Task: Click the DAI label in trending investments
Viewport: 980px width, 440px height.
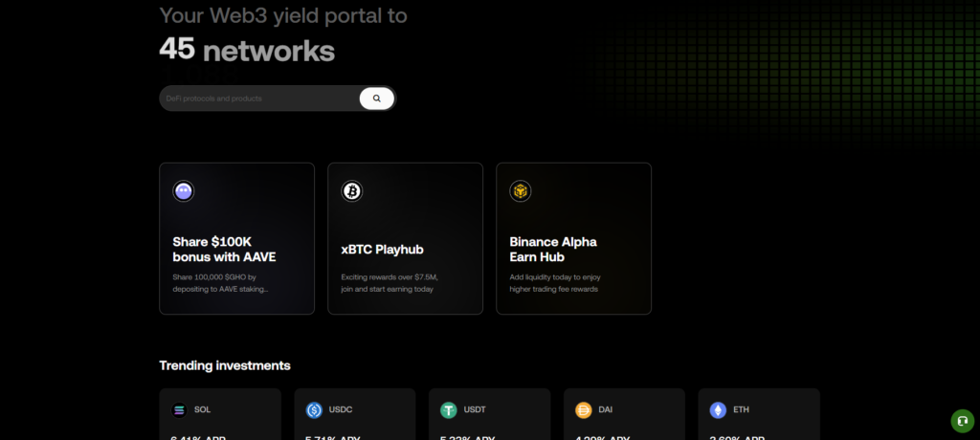Action: [608, 410]
